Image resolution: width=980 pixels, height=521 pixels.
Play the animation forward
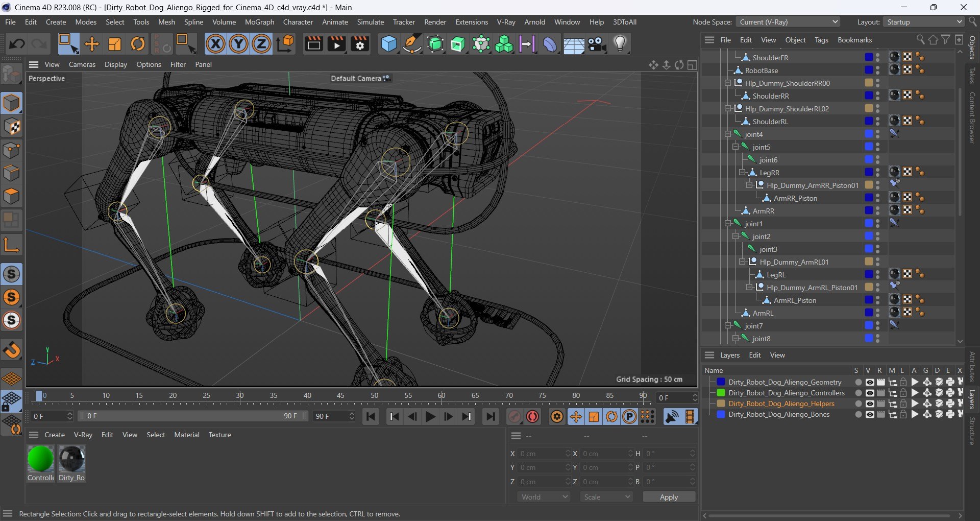[430, 417]
